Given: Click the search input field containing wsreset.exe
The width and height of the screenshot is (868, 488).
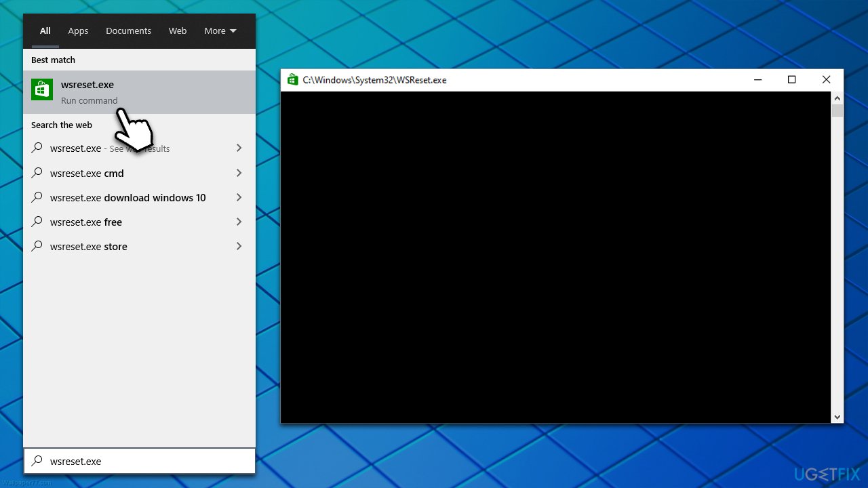Looking at the screenshot, I should pos(136,461).
